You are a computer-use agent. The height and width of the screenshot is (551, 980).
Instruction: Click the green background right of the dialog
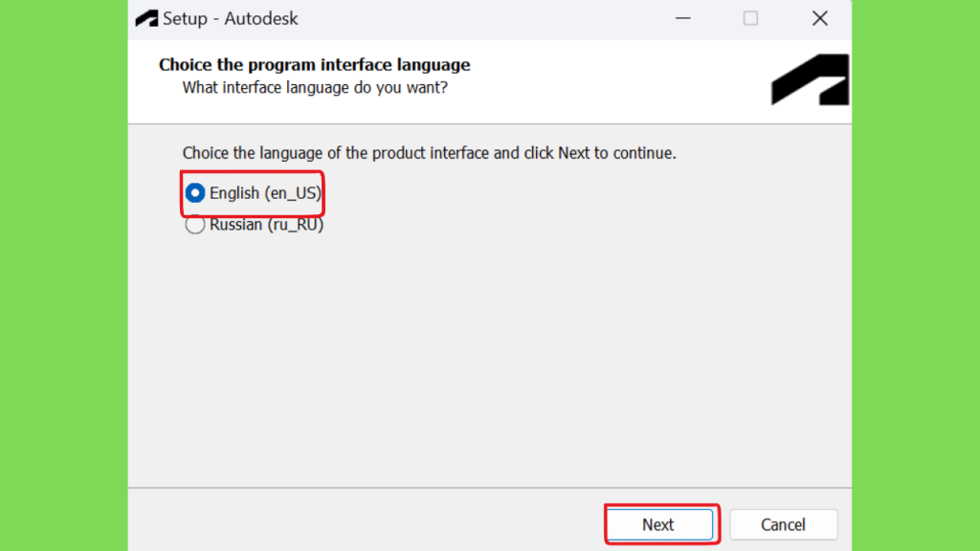[x=916, y=275]
